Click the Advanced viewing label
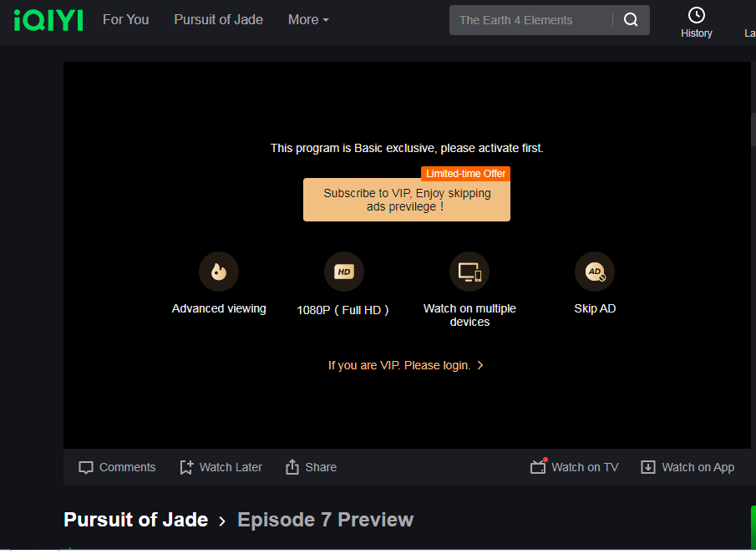The width and height of the screenshot is (756, 554). [x=219, y=308]
